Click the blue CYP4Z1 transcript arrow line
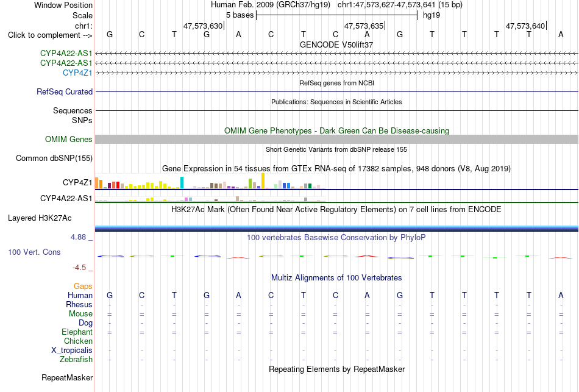This screenshot has width=579, height=392. (x=337, y=73)
